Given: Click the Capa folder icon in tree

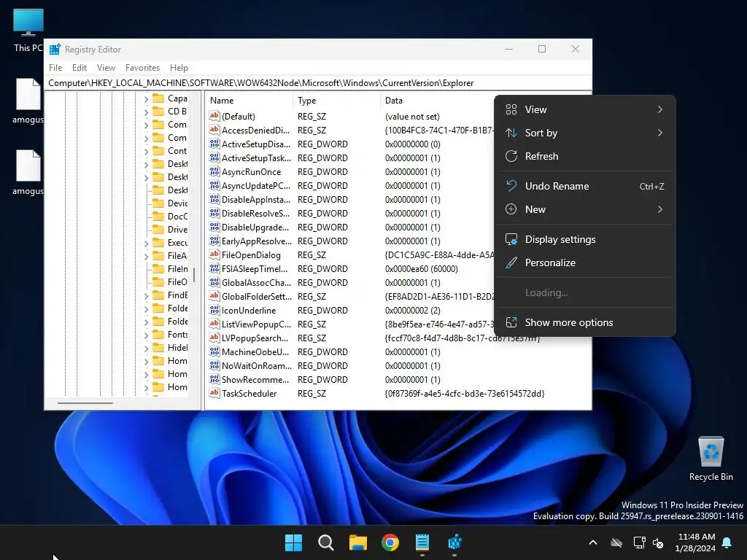Looking at the screenshot, I should tap(158, 98).
